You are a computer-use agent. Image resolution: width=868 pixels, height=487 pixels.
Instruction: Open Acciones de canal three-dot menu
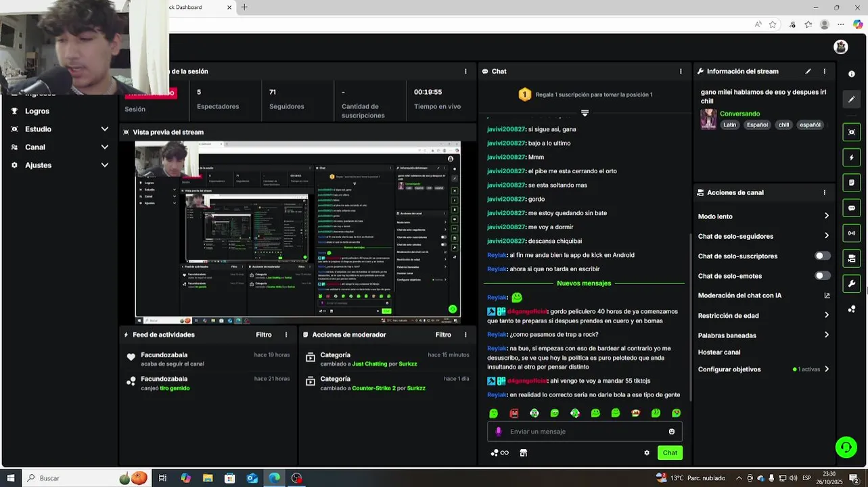click(x=824, y=192)
